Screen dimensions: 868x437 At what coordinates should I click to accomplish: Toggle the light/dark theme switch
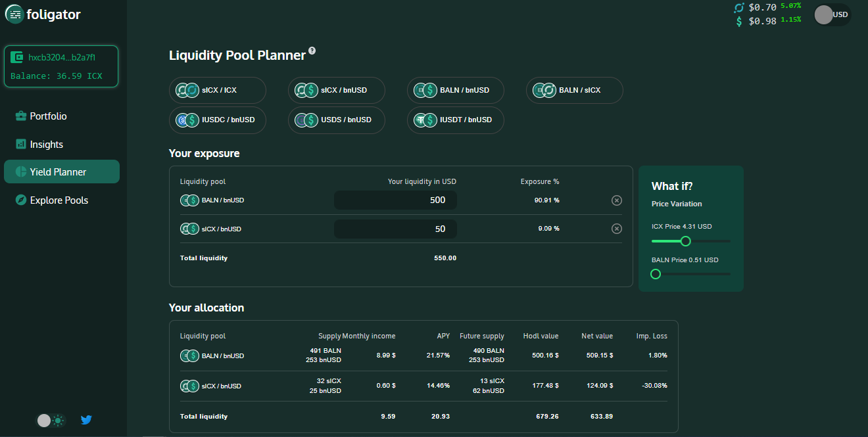coord(51,420)
